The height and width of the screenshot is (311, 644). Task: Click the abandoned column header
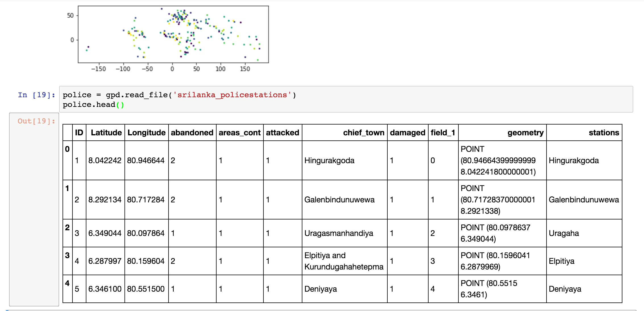pyautogui.click(x=192, y=133)
